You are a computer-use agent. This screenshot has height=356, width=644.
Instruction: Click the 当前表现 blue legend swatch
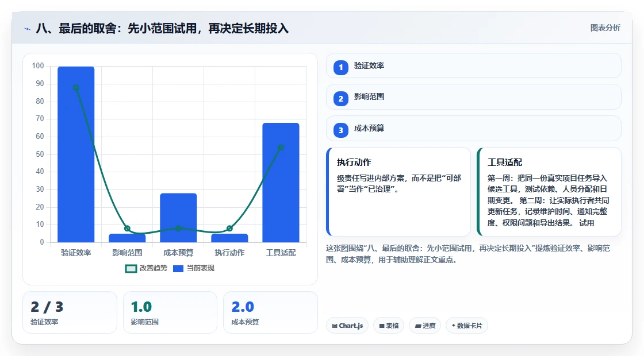click(x=178, y=269)
